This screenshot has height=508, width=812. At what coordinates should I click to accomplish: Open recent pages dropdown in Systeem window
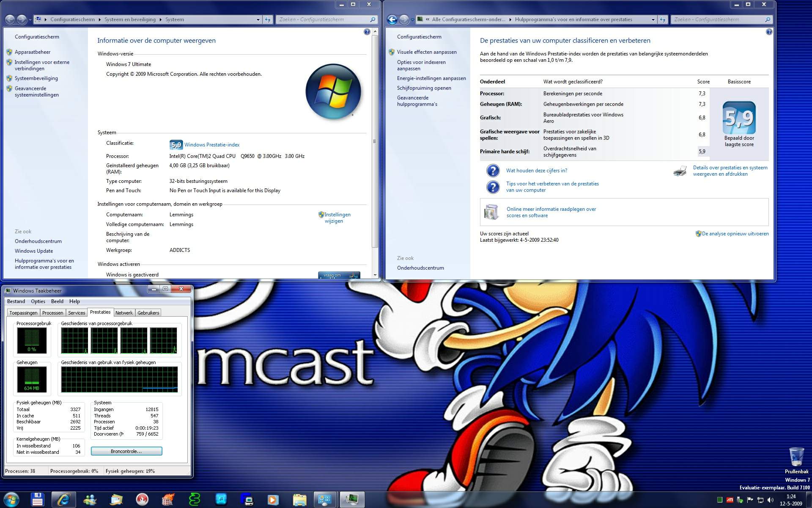(x=30, y=20)
